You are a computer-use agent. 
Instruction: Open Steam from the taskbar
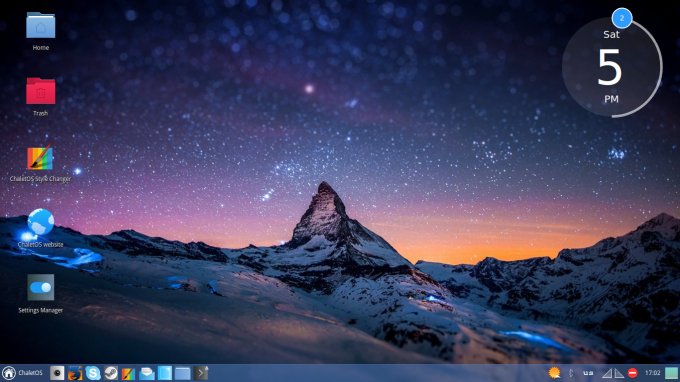pyautogui.click(x=111, y=373)
